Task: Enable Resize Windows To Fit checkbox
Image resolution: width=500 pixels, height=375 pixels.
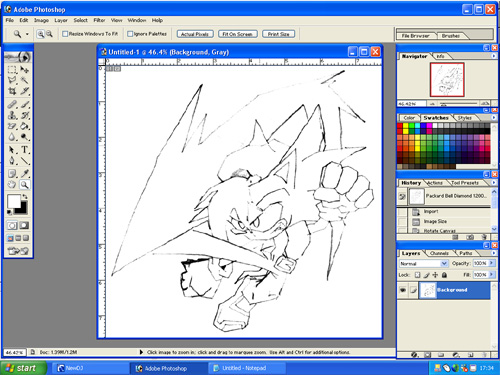Action: click(65, 34)
